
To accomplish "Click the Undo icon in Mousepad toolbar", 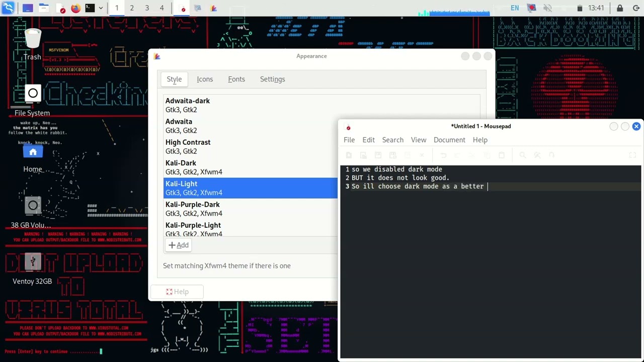I will click(x=443, y=155).
